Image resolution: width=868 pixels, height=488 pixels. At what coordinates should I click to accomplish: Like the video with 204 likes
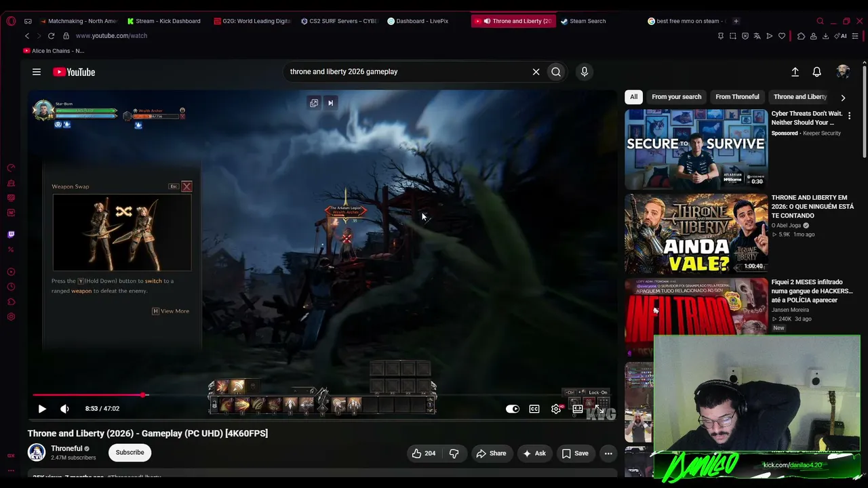(423, 453)
